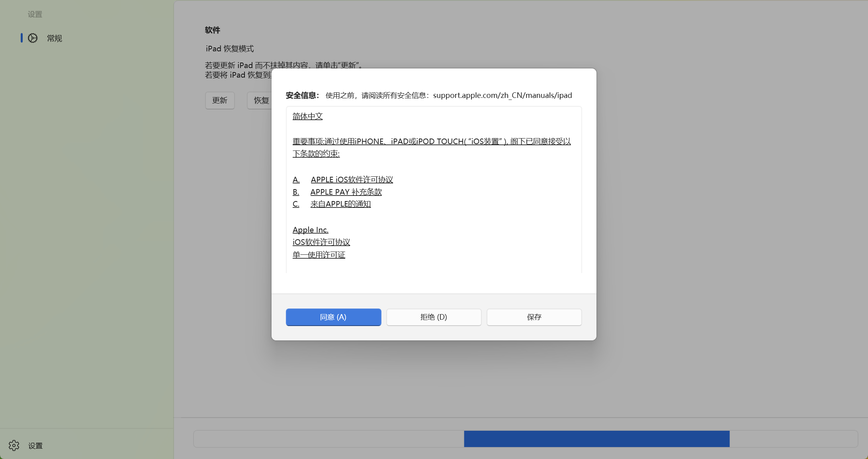Screen dimensions: 868x459
Task: Click the 设置 header at top left
Action: coord(35,14)
